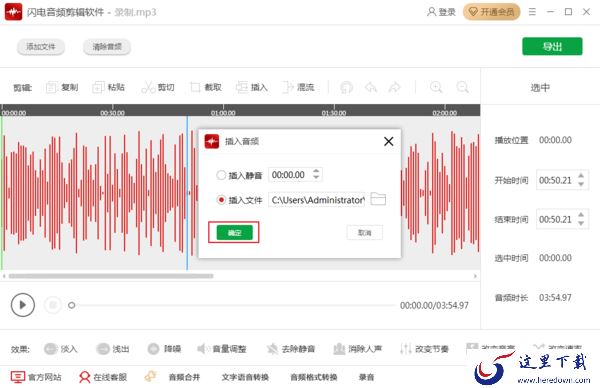Click the horizontal waveform scrollbar thumb
Image resolution: width=600 pixels, height=388 pixels.
pos(111,276)
